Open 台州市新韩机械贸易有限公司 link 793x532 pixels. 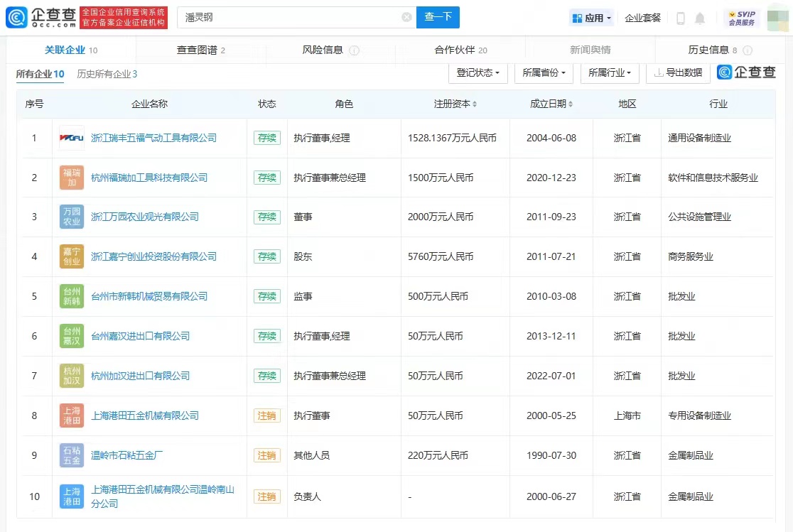click(149, 296)
